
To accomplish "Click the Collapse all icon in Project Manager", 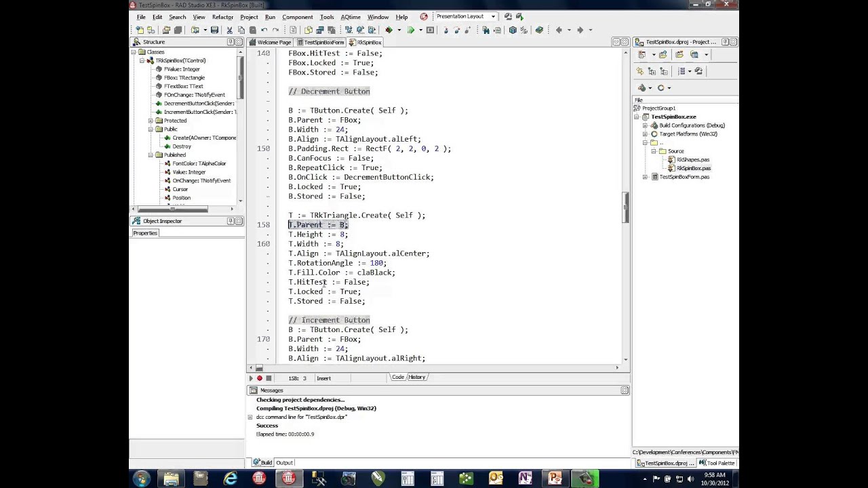I will coord(664,71).
